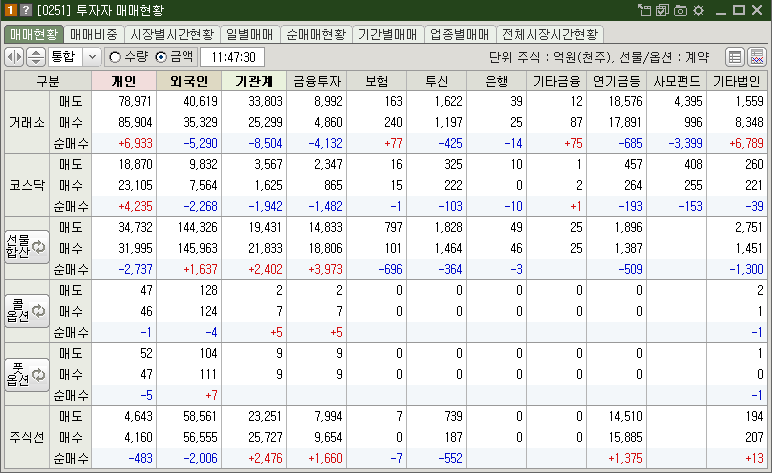Click the 개인 column header

coord(124,81)
